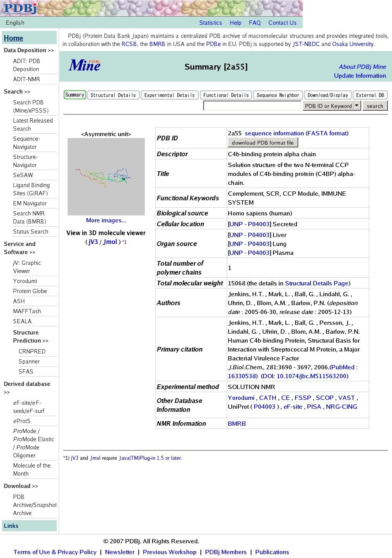This screenshot has height=558, width=392.
Task: Open the asymmetric unit structure image
Action: (x=106, y=177)
